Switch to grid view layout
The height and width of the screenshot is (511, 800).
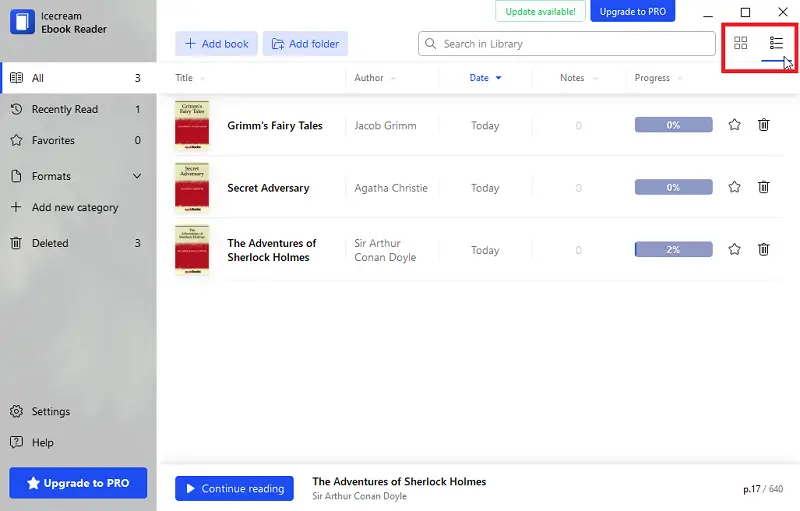(x=740, y=43)
